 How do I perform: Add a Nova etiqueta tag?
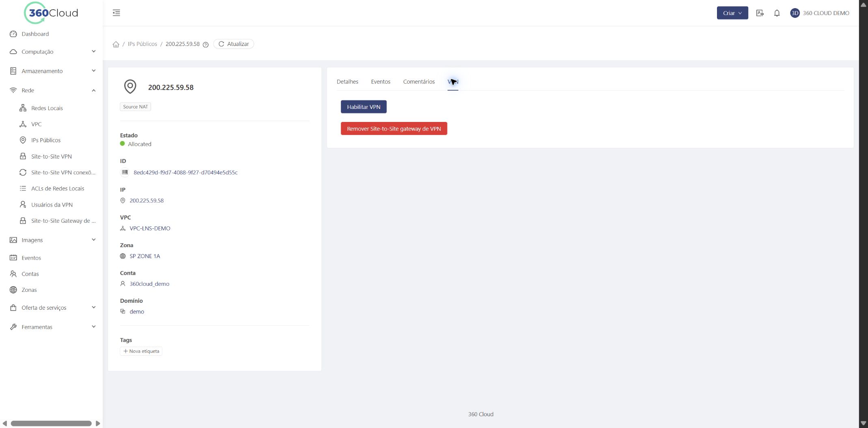(141, 351)
